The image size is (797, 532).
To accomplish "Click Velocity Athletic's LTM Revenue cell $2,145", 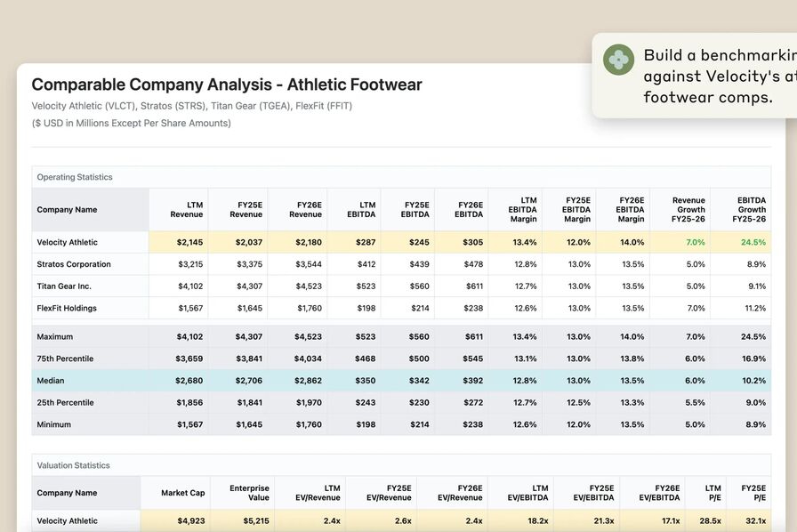I will tap(190, 242).
